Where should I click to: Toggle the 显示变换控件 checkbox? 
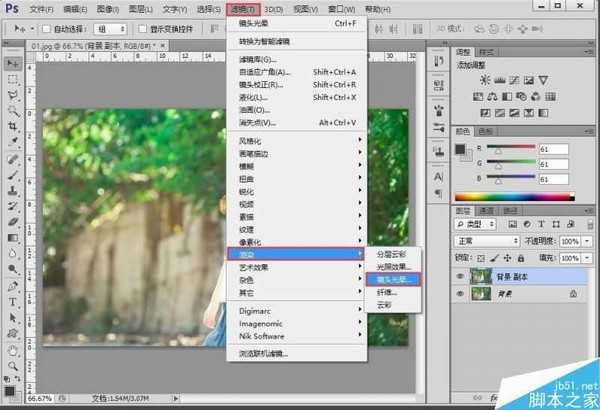(x=141, y=30)
